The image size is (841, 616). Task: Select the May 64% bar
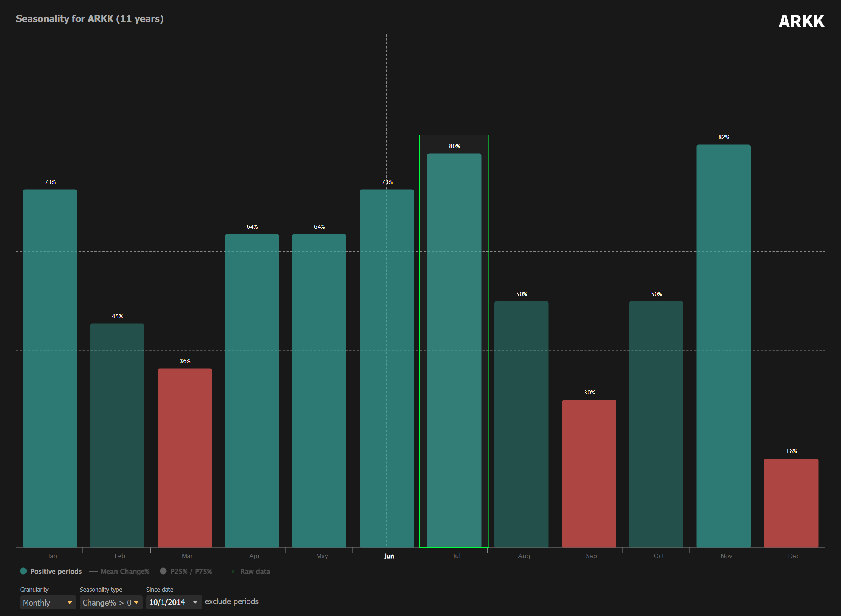(319, 391)
